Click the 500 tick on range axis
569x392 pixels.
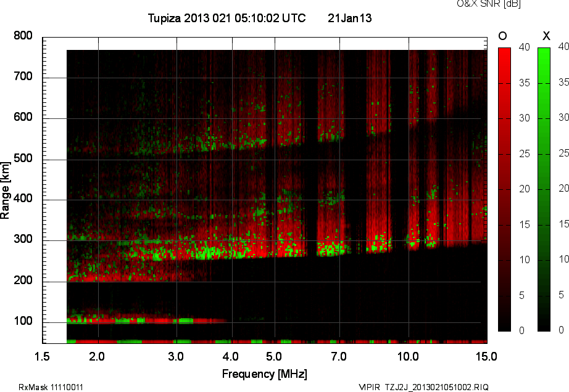[23, 159]
